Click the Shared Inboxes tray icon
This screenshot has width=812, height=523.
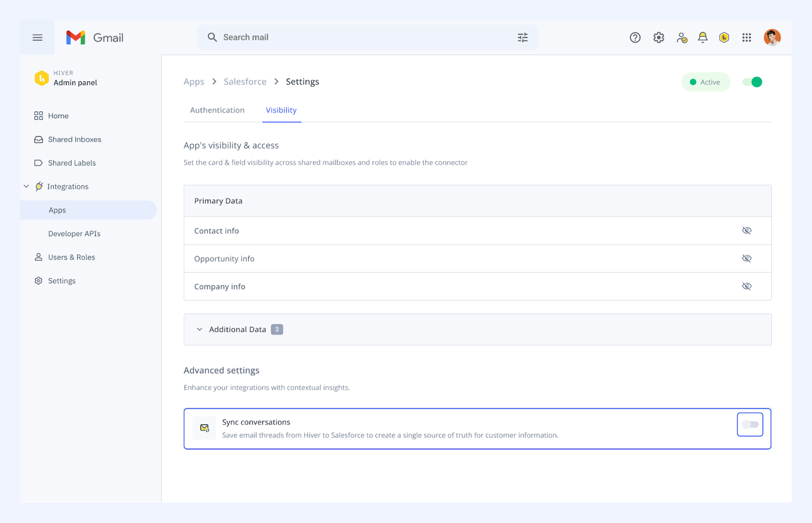click(39, 140)
